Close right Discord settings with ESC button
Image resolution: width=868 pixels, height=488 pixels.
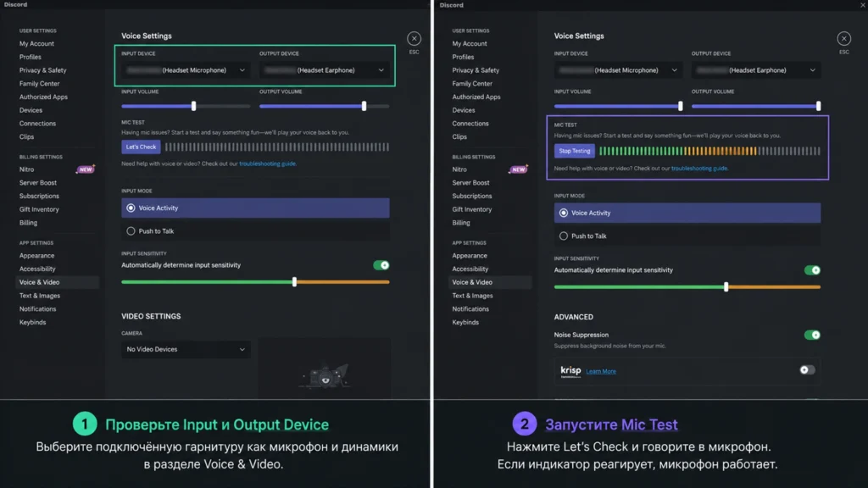pos(843,38)
